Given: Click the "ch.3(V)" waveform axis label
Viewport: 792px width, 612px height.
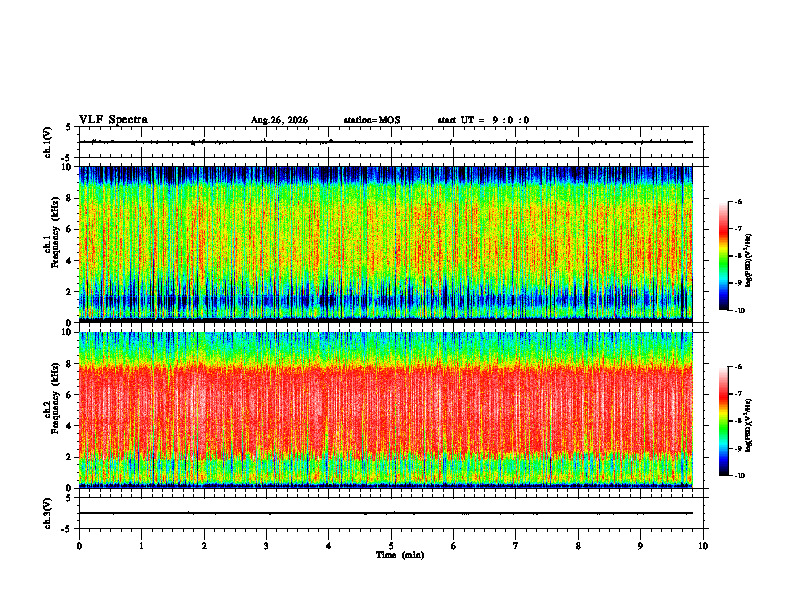Looking at the screenshot, I should pyautogui.click(x=48, y=513).
